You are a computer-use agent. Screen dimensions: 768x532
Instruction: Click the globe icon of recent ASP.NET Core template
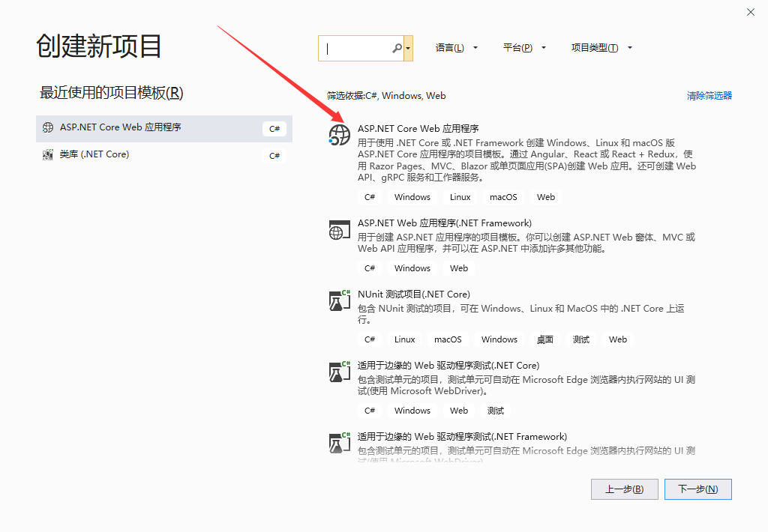[x=48, y=127]
